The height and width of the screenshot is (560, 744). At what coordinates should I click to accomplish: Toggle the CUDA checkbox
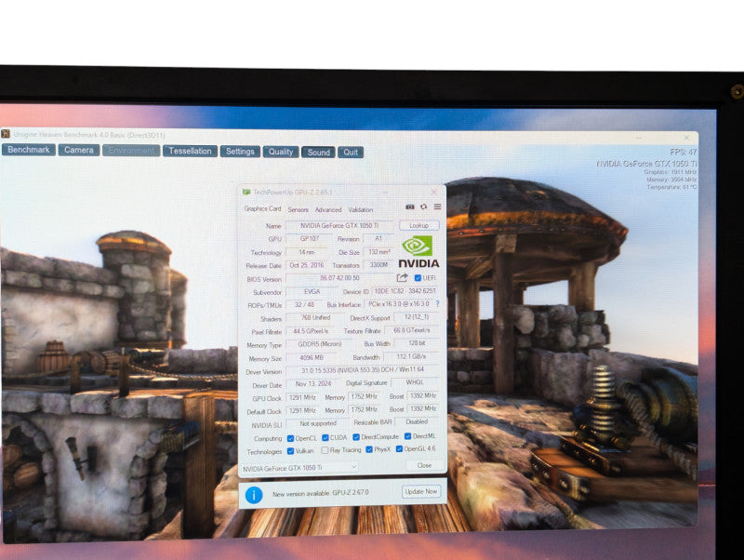[325, 437]
